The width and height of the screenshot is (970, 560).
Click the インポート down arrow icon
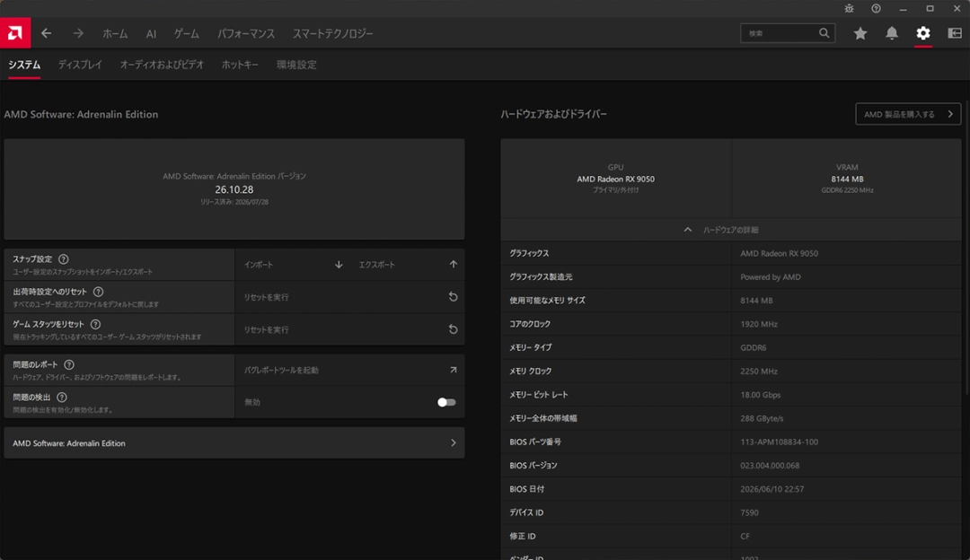(339, 265)
